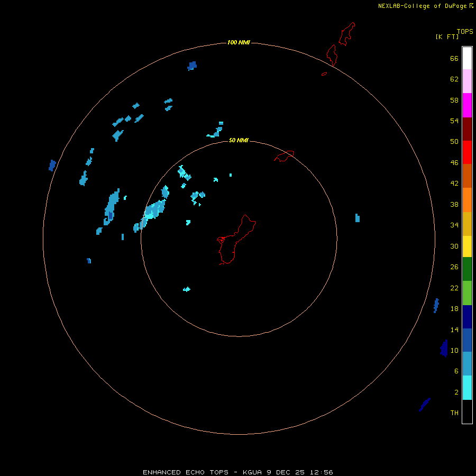Click the Guam island outline at radar center
This screenshot has width=476, height=476.
(x=235, y=240)
